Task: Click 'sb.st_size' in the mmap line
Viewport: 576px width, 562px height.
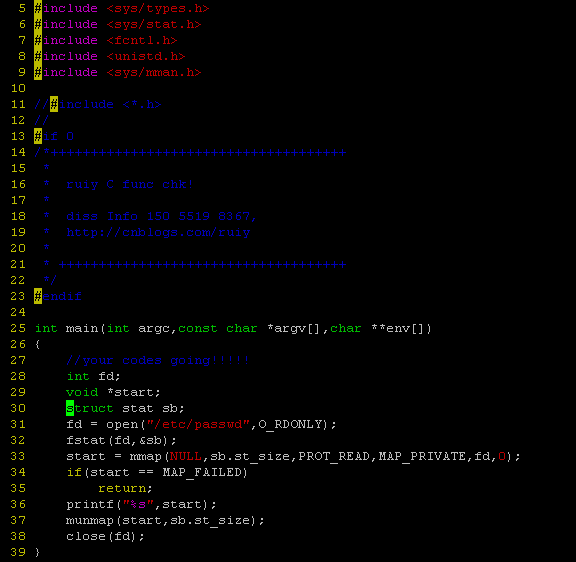Action: 250,456
